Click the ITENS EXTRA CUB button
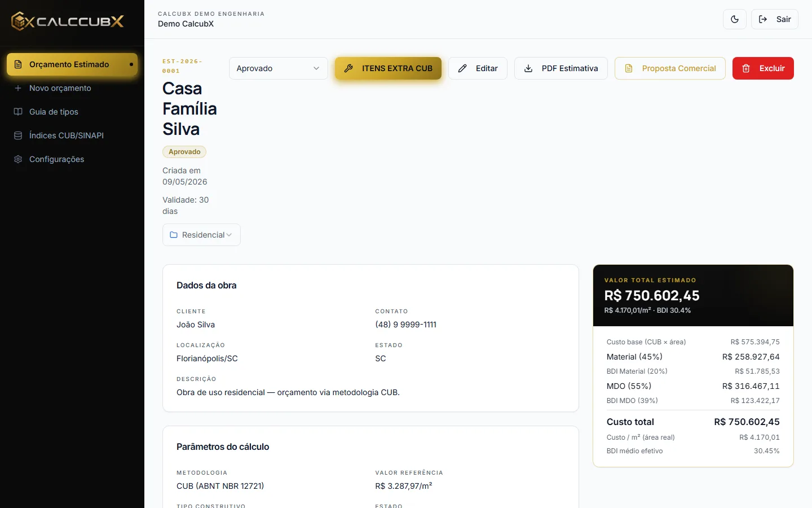 [388, 68]
